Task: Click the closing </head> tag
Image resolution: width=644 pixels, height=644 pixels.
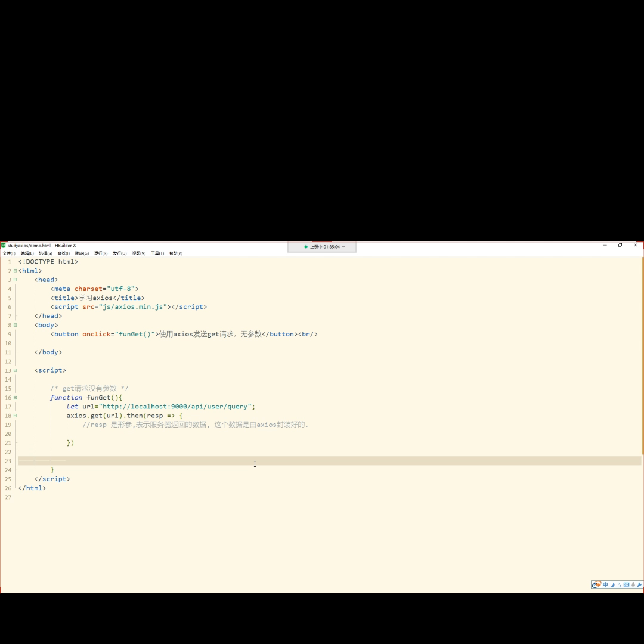Action: [48, 316]
